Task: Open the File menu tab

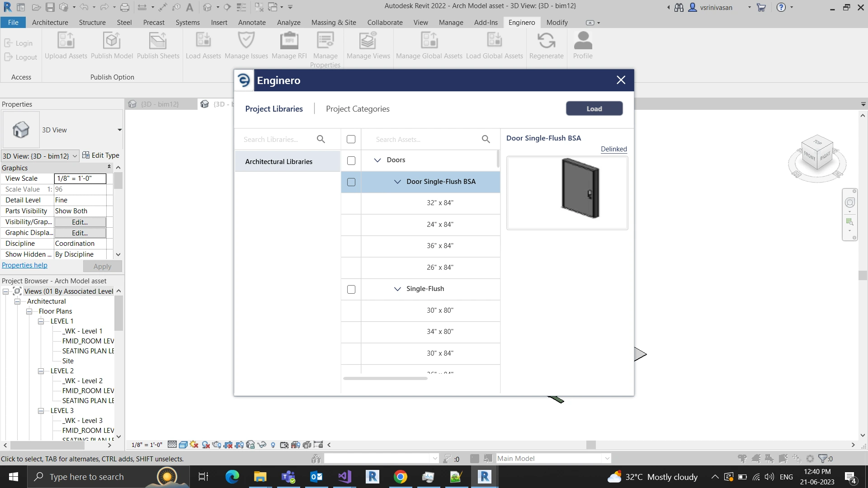Action: [13, 22]
